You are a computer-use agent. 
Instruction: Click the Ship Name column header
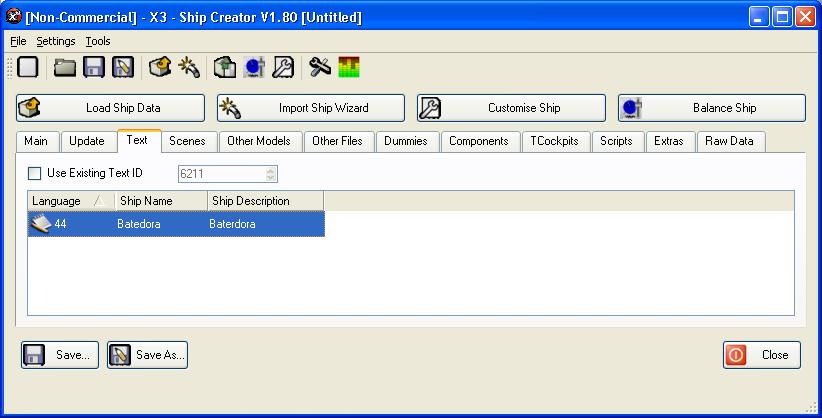point(161,201)
